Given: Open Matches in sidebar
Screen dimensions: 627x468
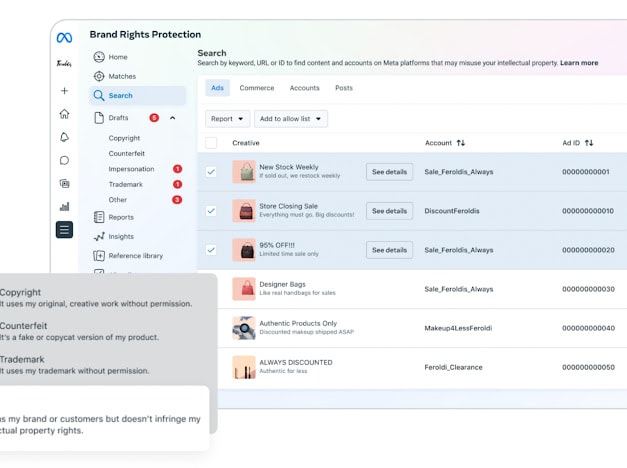Looking at the screenshot, I should 122,76.
